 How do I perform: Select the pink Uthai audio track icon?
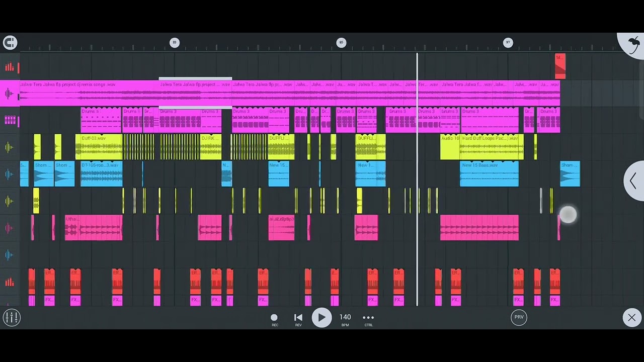tap(9, 228)
